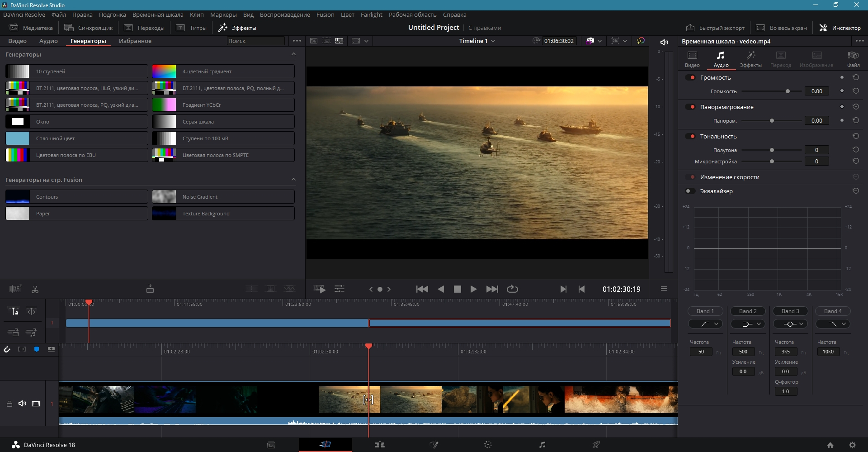Click the Поиск search field

coord(255,41)
